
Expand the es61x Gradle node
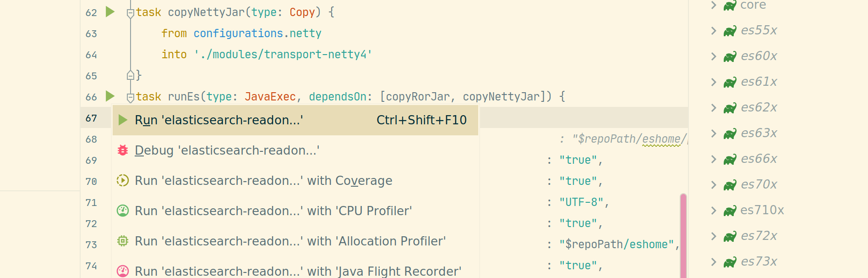(x=714, y=82)
